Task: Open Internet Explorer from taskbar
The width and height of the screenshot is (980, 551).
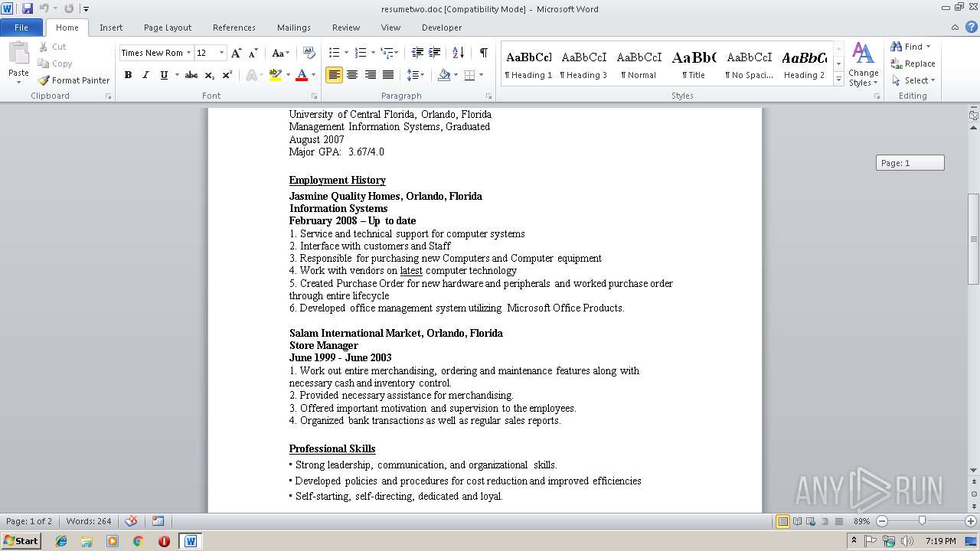Action: pyautogui.click(x=61, y=540)
